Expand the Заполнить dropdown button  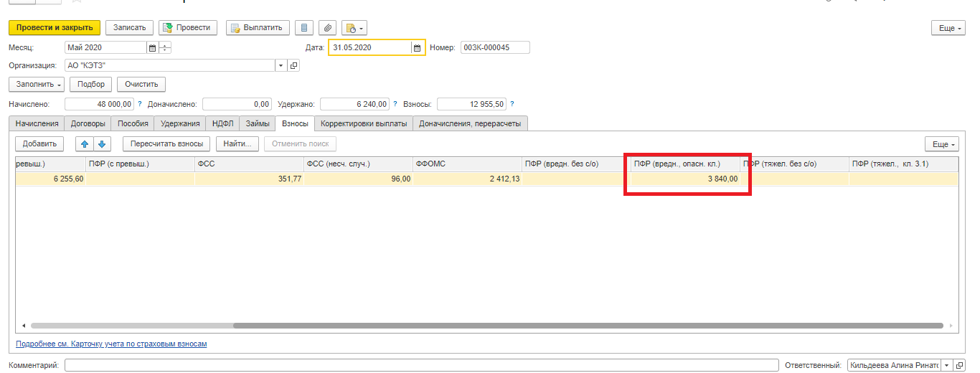tap(37, 84)
